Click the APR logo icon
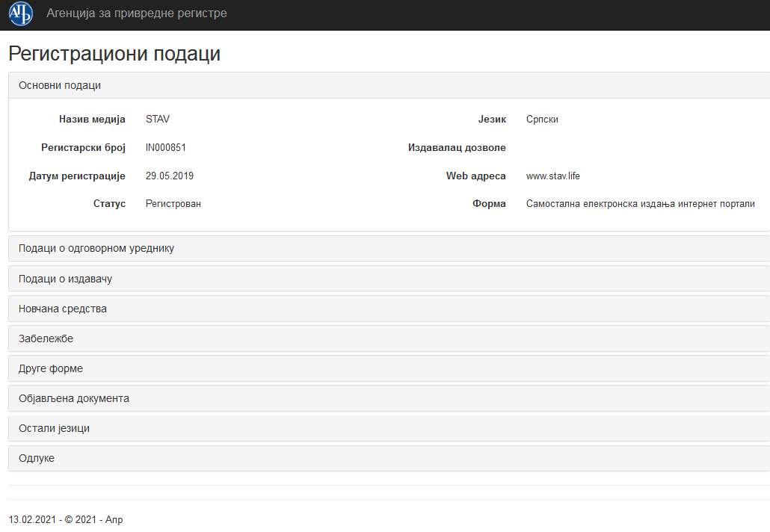This screenshot has width=770, height=532. [21, 14]
